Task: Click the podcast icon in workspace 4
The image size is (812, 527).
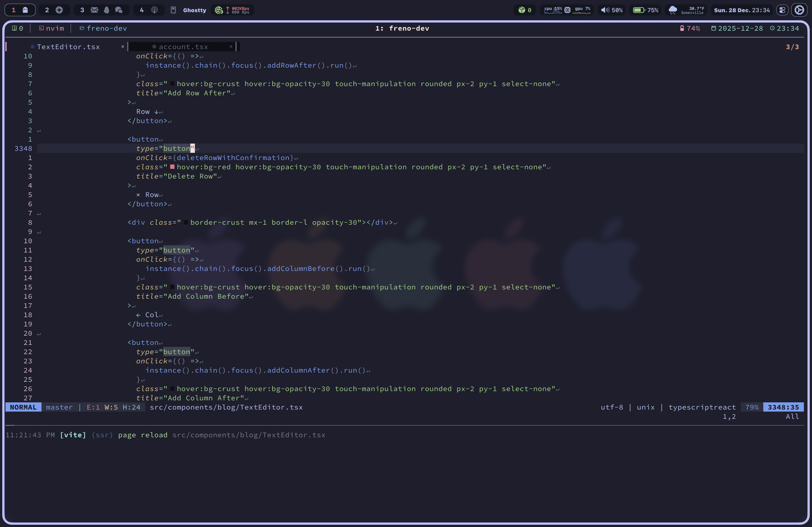Action: 154,10
